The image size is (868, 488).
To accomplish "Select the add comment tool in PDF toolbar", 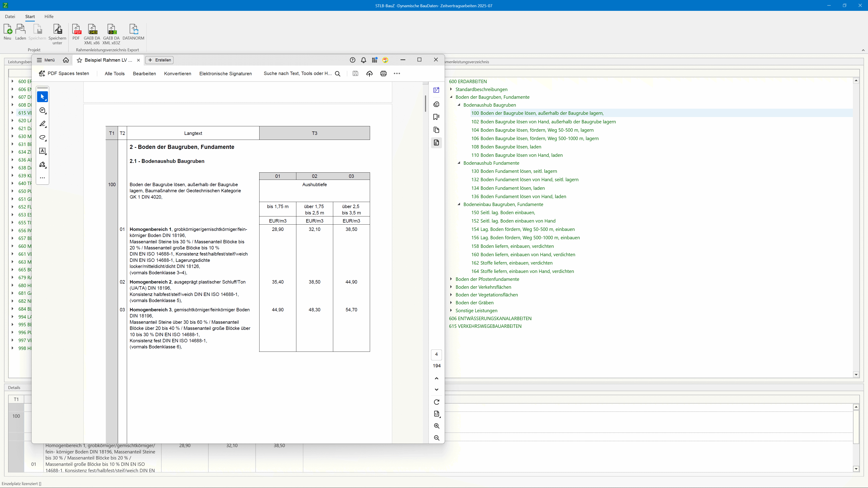I will pos(42,110).
